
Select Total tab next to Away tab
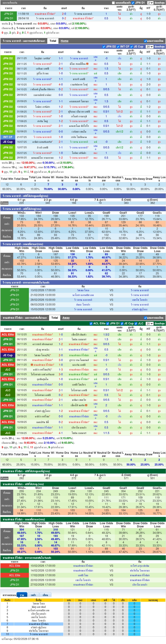pyautogui.click(x=55, y=318)
